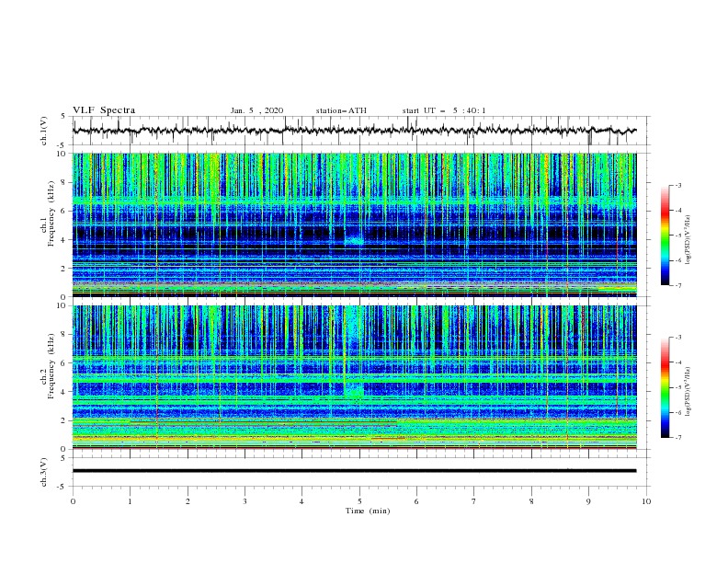This screenshot has width=728, height=563.
Task: Click the ch.1 PSD color scale bar
Action: (x=665, y=236)
